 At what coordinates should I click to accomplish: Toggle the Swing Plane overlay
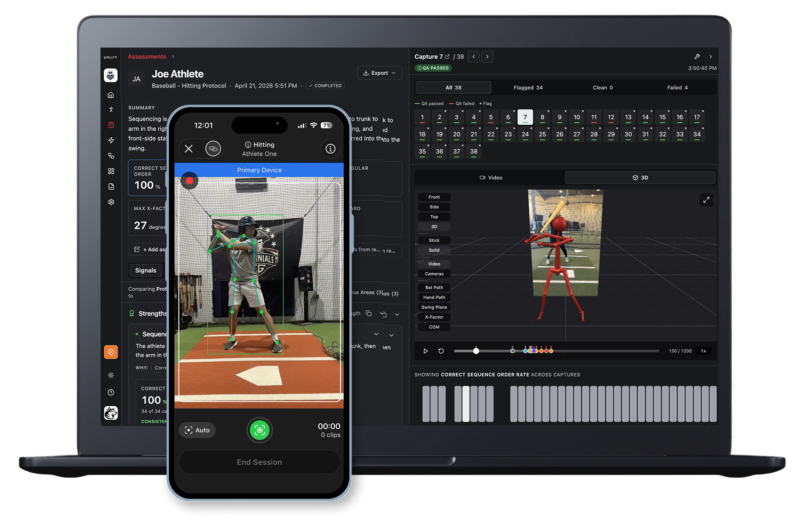click(434, 307)
